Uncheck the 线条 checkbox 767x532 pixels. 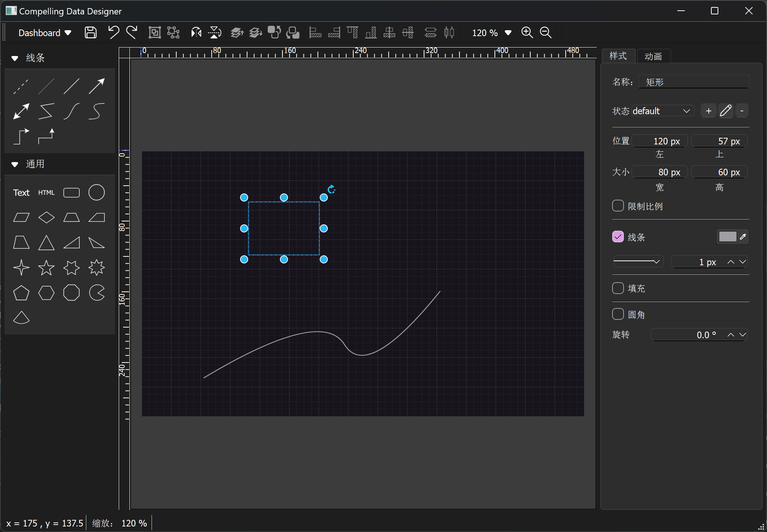tap(618, 237)
